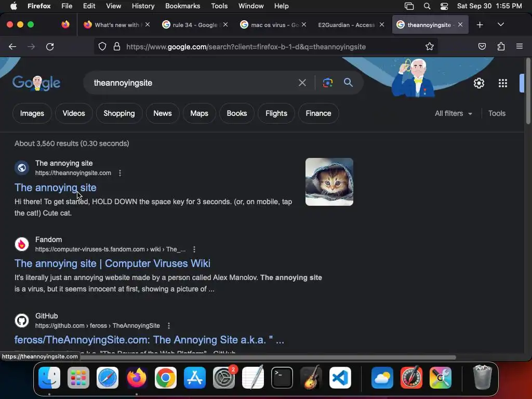Filter results by Shopping
532x399 pixels.
pos(119,113)
